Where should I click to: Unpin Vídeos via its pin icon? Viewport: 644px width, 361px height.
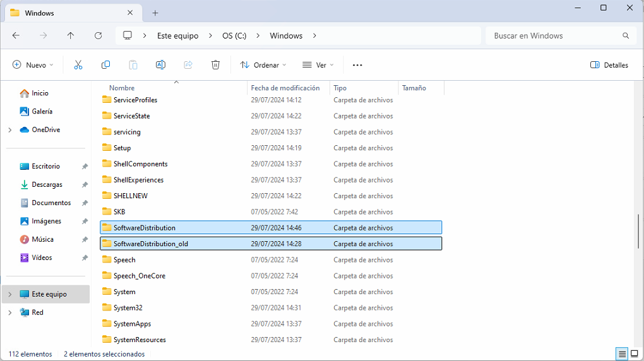(x=85, y=258)
